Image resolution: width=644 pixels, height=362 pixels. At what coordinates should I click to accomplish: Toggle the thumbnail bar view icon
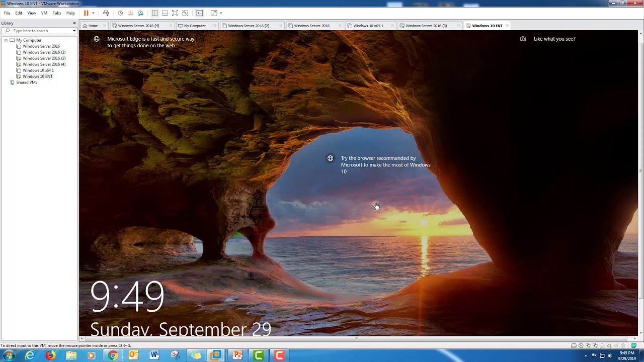click(x=165, y=13)
